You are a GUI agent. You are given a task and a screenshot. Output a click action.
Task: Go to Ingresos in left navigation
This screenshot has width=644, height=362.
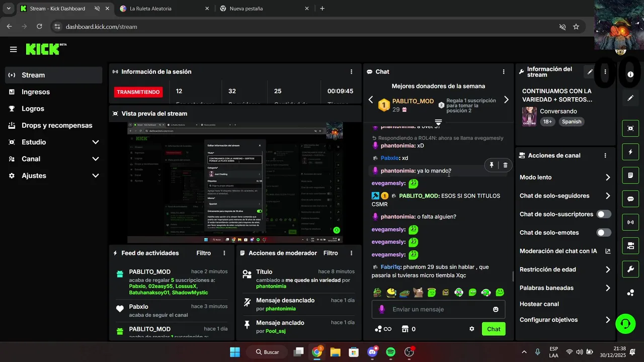click(x=53, y=92)
